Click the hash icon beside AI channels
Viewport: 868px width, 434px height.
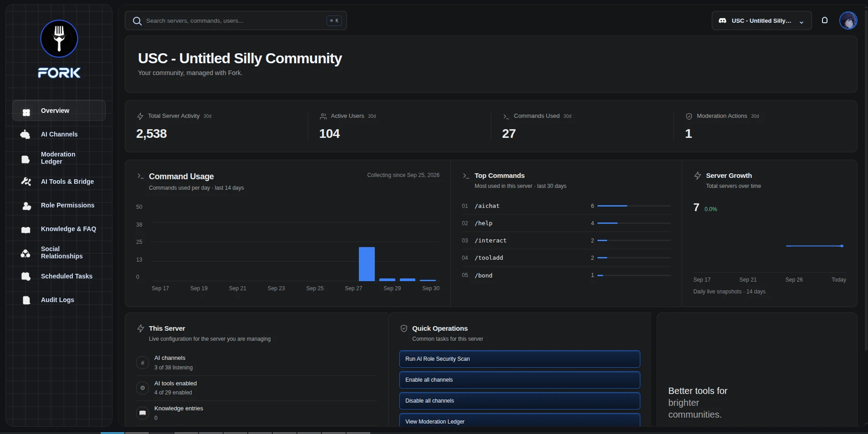tap(143, 363)
